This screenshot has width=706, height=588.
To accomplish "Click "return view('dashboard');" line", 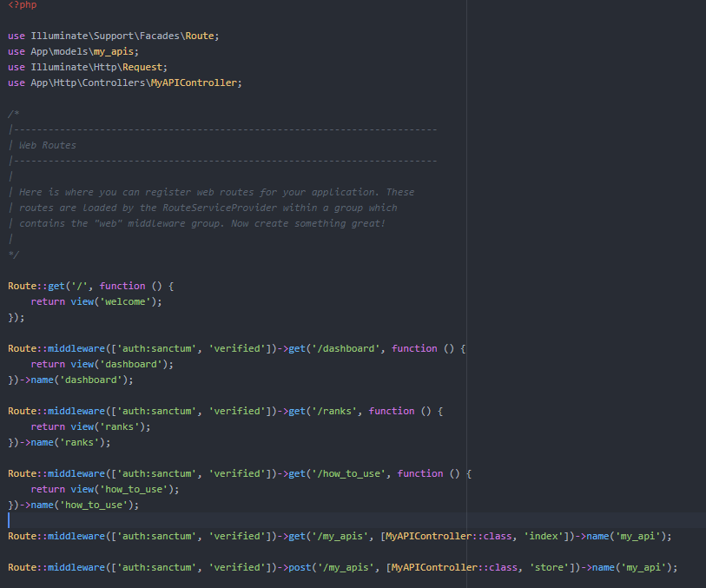I will point(102,364).
